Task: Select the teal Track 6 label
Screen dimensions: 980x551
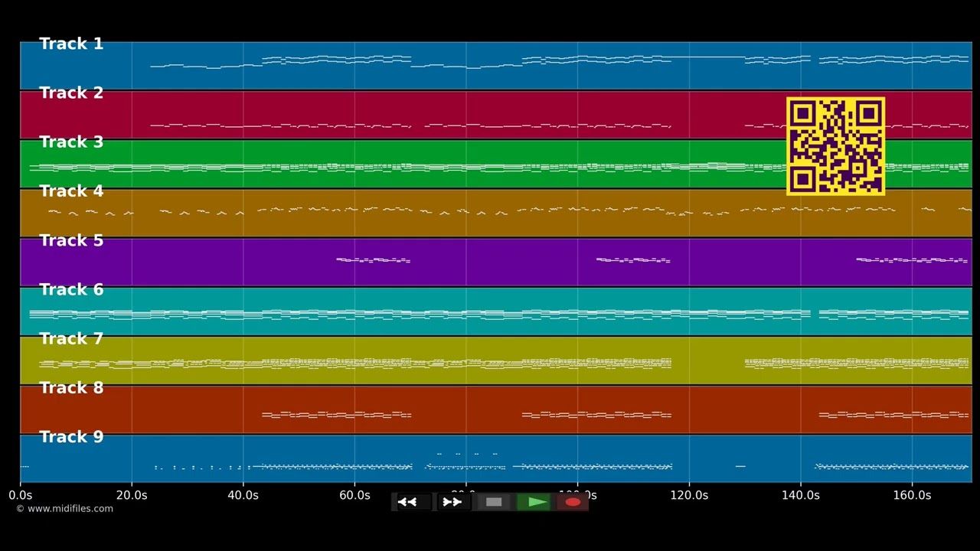Action: [x=71, y=290]
